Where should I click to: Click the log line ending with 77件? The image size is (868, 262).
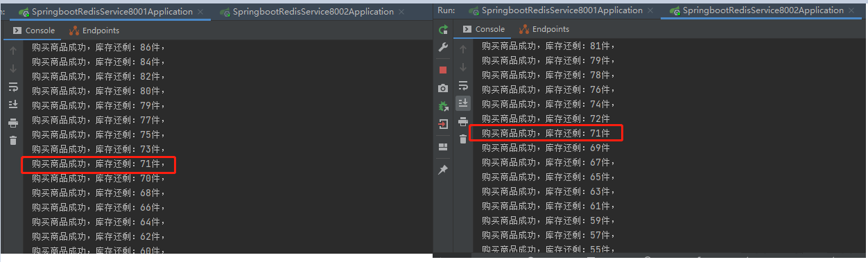pos(98,121)
